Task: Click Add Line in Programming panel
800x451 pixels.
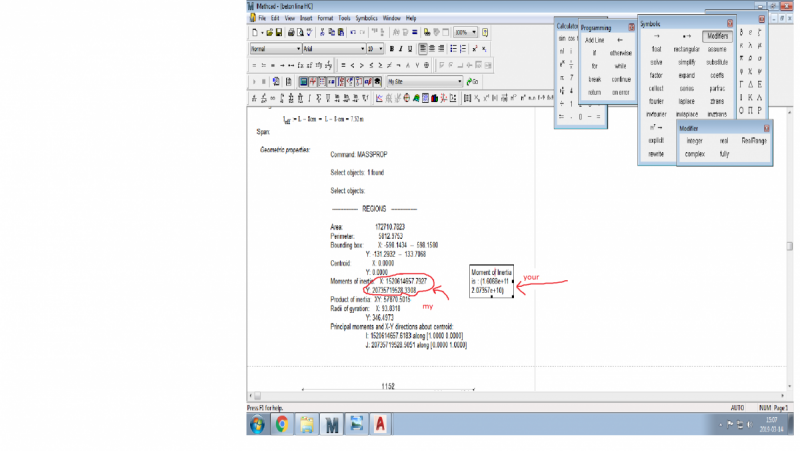Action: (594, 40)
